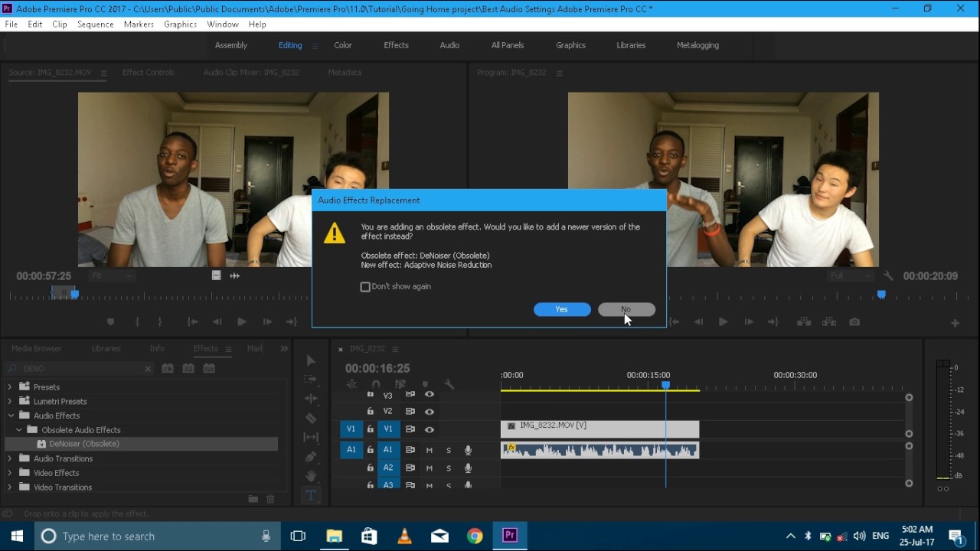
Task: Open Premiere Pro in the taskbar
Action: 510,536
